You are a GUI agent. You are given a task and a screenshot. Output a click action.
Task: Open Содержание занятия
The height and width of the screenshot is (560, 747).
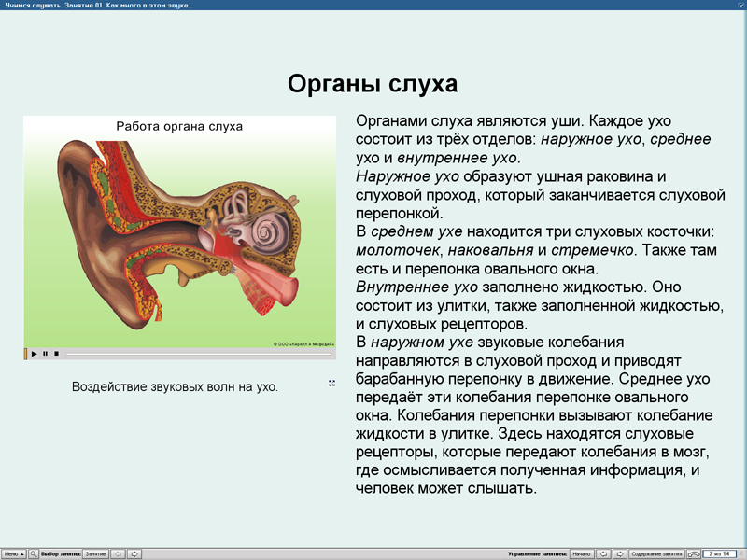point(656,553)
